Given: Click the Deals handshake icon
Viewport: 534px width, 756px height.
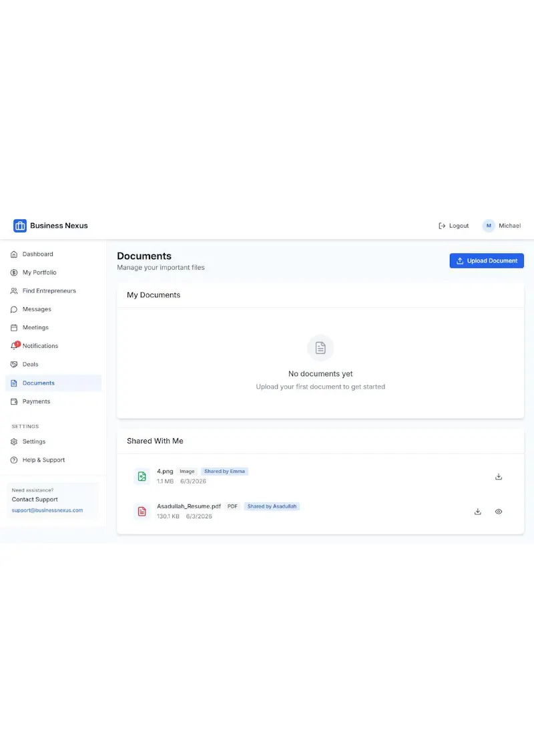Looking at the screenshot, I should pyautogui.click(x=14, y=364).
